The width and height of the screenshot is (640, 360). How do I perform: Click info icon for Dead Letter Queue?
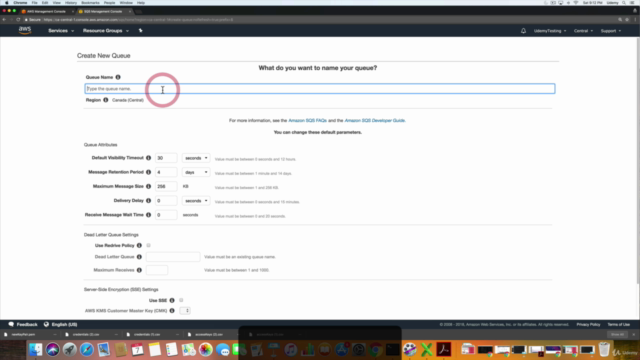(x=139, y=257)
